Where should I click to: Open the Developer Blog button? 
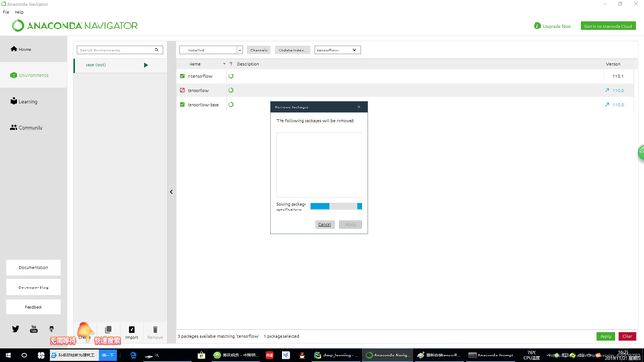(33, 288)
